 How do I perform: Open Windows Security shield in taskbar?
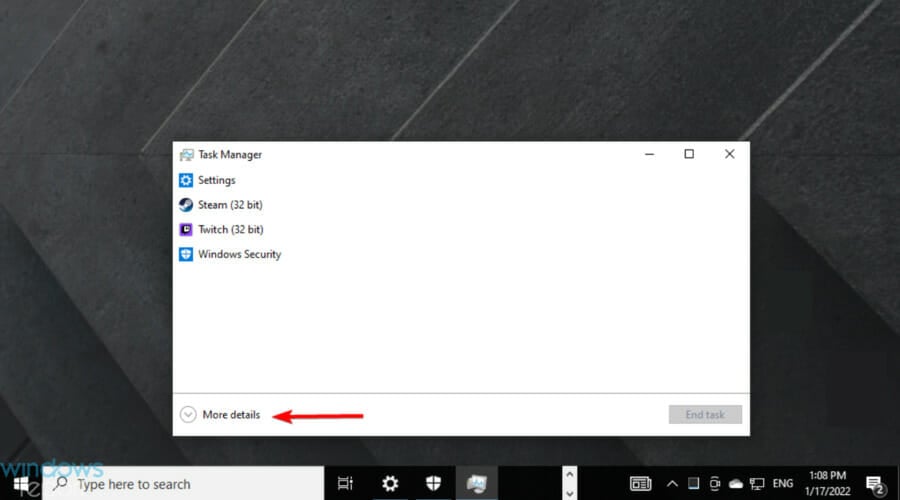pos(433,484)
